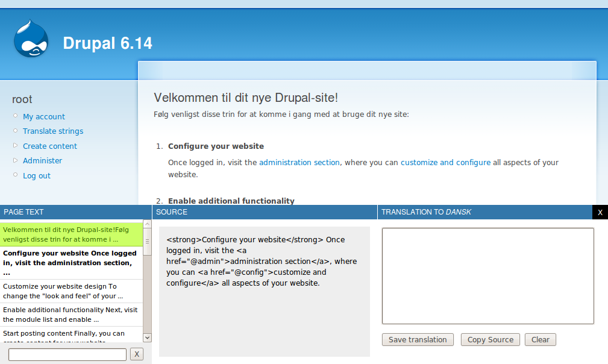Screen dimensions: 608x364
Task: Copy Source into translation field
Action: [x=490, y=339]
